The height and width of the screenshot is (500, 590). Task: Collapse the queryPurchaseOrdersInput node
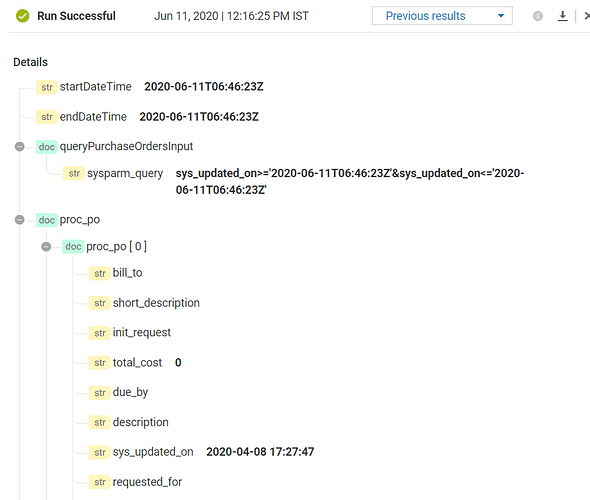click(x=20, y=146)
